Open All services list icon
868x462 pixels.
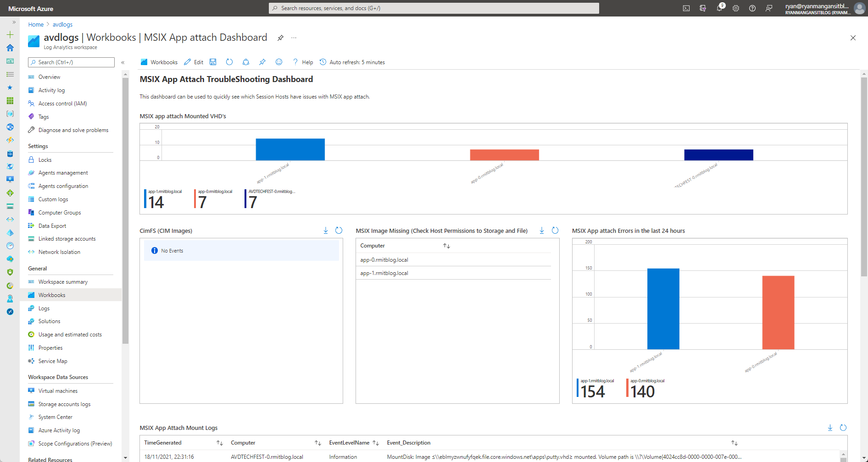pyautogui.click(x=10, y=74)
